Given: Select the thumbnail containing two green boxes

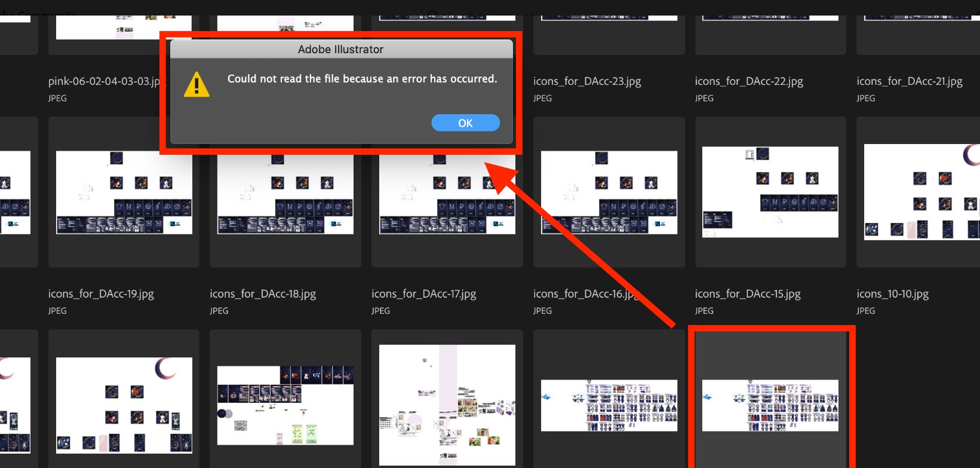Looking at the screenshot, I should coord(285,405).
